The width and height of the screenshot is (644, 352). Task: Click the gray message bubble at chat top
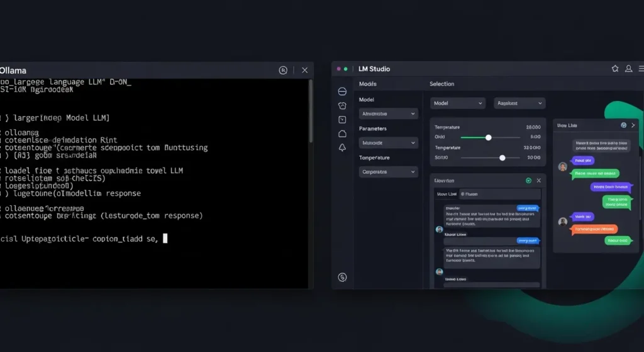point(601,145)
